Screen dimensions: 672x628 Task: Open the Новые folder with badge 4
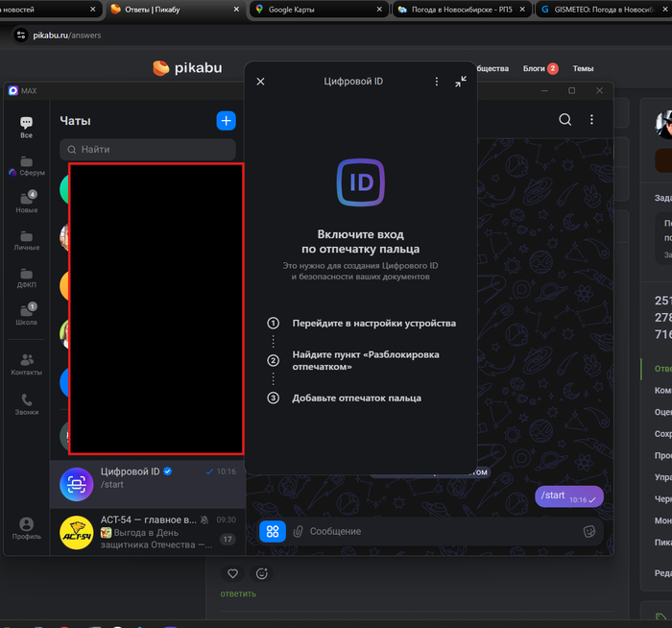pyautogui.click(x=26, y=202)
